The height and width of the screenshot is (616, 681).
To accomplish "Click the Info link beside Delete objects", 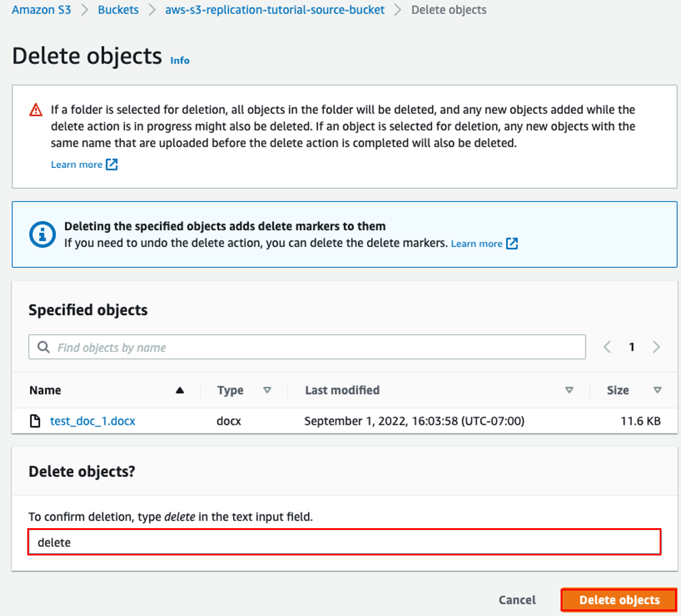I will coord(180,61).
